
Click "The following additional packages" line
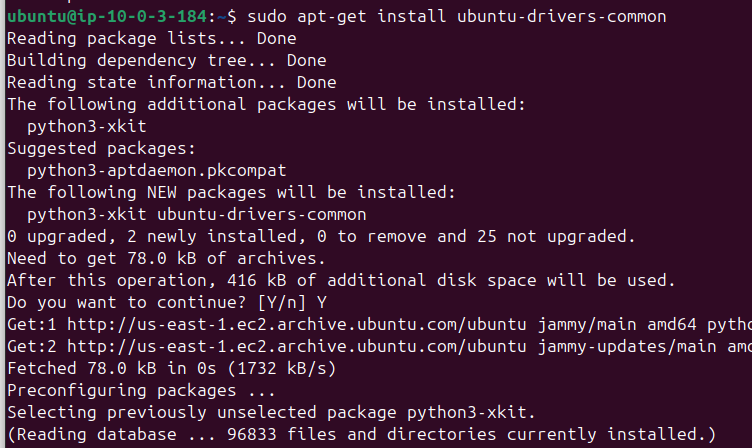point(265,104)
